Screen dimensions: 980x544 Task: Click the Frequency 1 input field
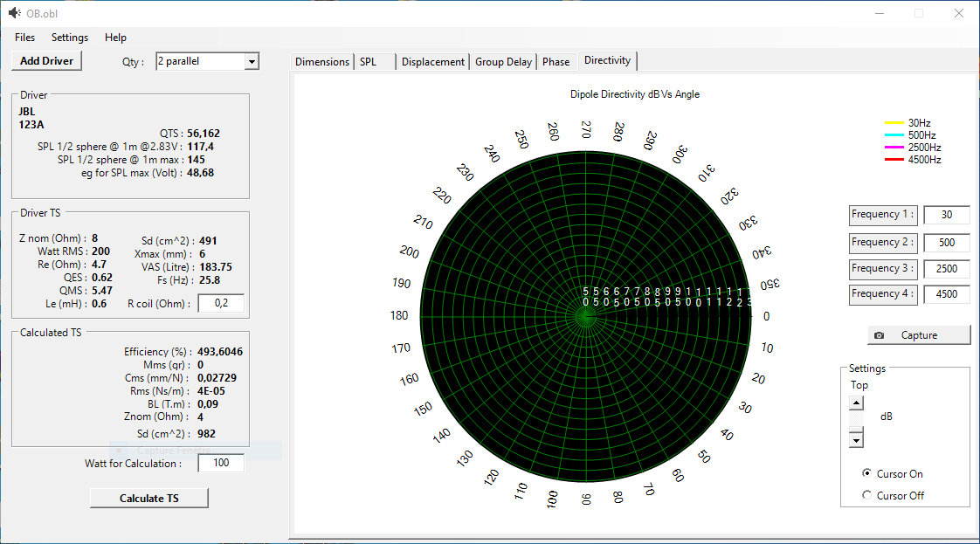[x=947, y=215]
